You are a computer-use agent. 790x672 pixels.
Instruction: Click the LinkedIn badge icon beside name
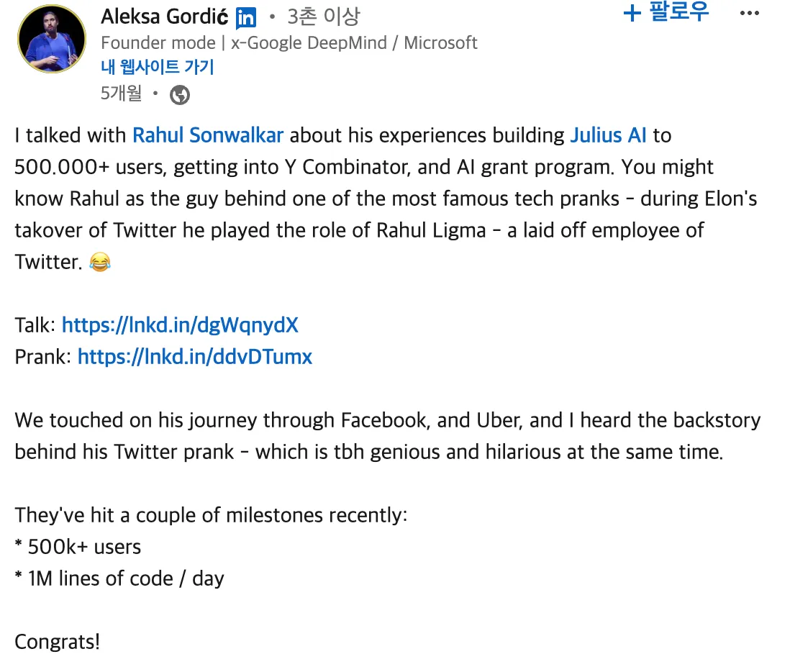coord(246,17)
